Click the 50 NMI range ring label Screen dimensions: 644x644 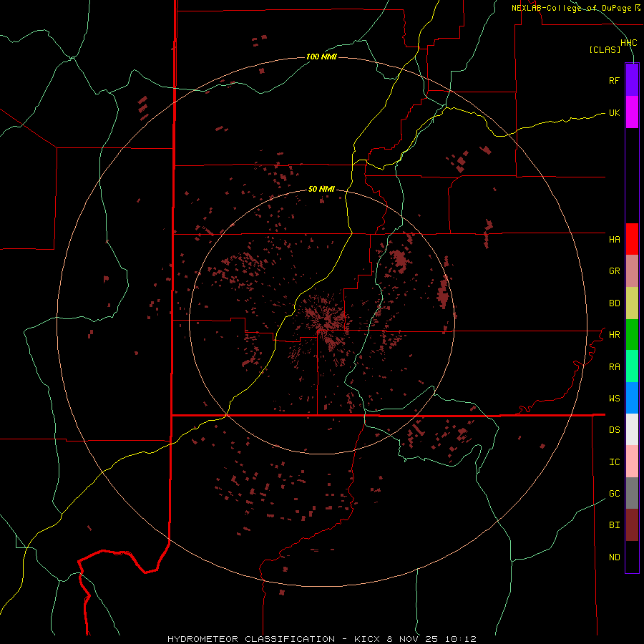[x=321, y=189]
